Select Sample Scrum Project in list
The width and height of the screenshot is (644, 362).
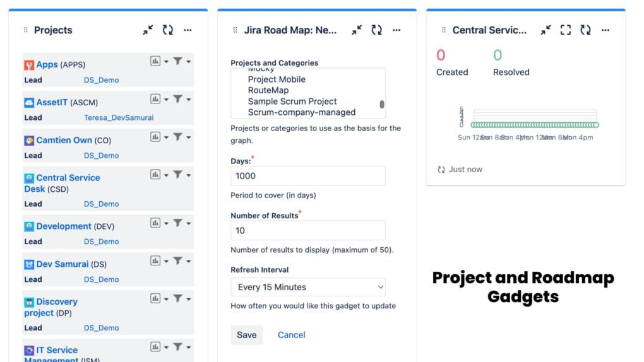292,102
